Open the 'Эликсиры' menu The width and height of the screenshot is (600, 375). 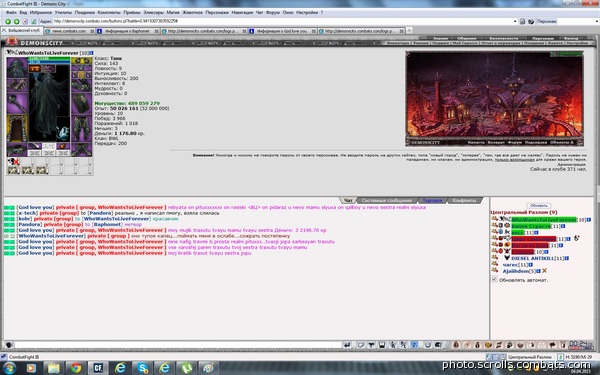pos(153,12)
